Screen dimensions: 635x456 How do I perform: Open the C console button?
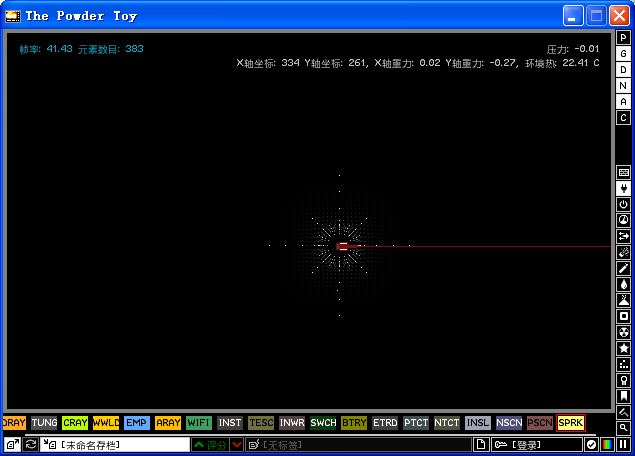pyautogui.click(x=624, y=117)
